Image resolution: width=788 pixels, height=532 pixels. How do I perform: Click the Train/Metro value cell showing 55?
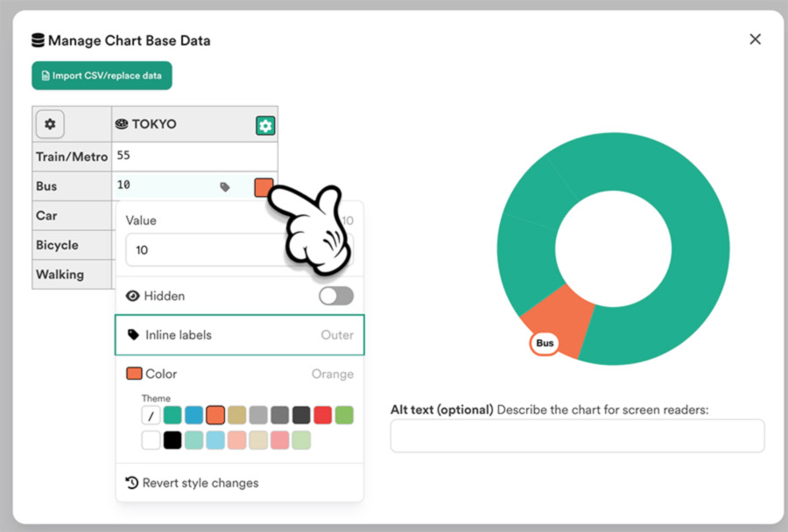tap(194, 157)
